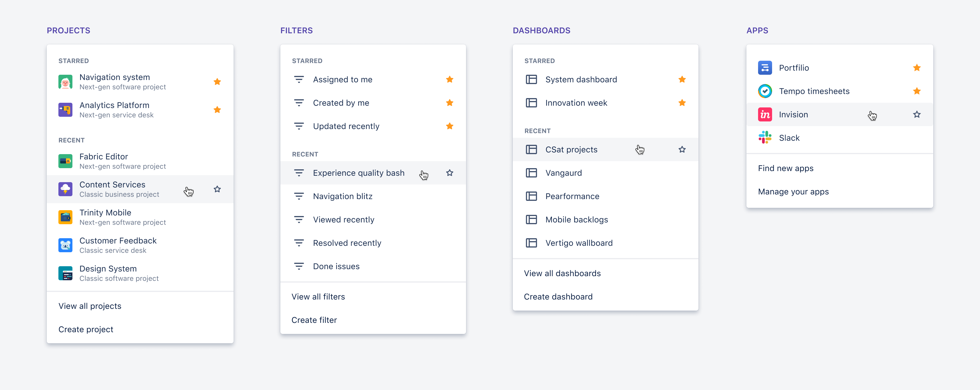The height and width of the screenshot is (390, 980).
Task: Click Find new apps link
Action: tap(785, 168)
